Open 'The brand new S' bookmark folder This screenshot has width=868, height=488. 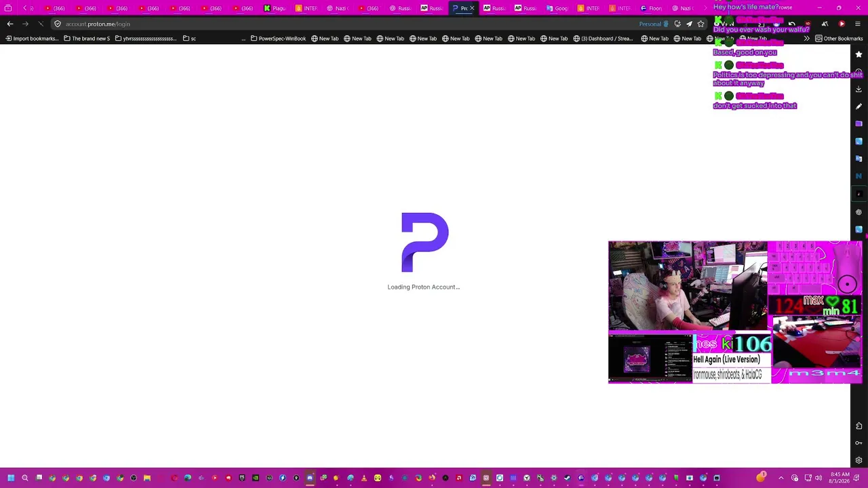87,39
